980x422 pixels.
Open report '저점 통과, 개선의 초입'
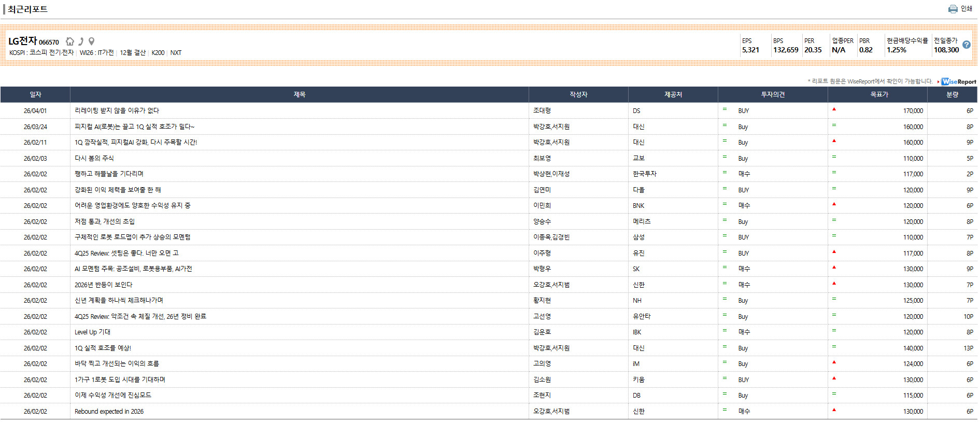(x=105, y=221)
